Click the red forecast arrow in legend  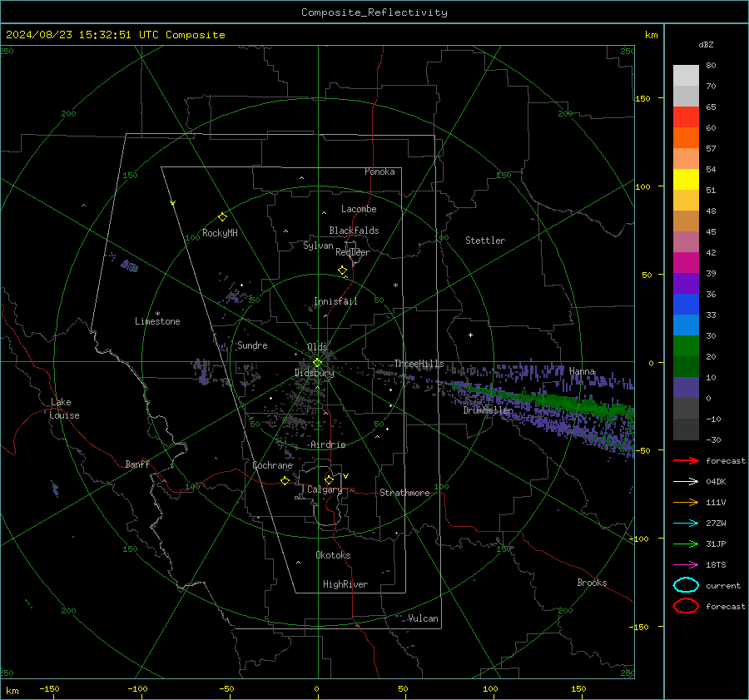click(686, 460)
